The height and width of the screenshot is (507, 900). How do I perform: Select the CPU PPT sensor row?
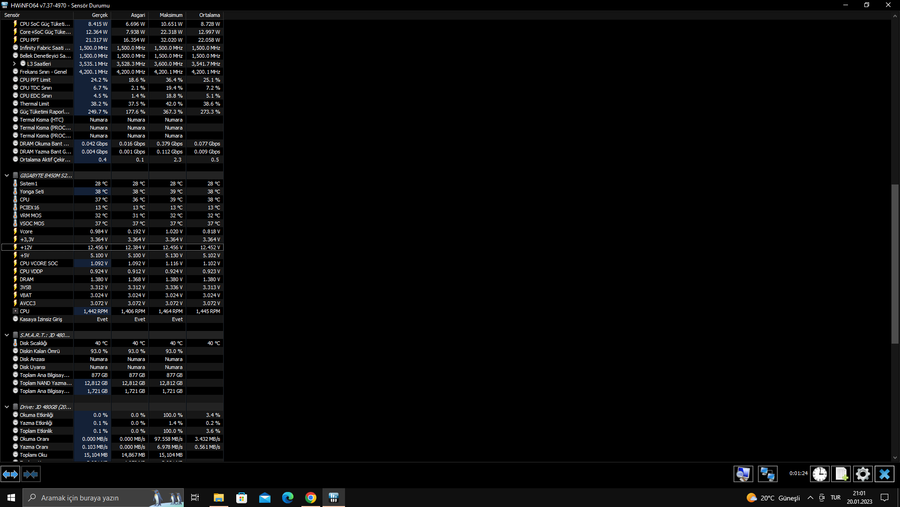pyautogui.click(x=112, y=40)
